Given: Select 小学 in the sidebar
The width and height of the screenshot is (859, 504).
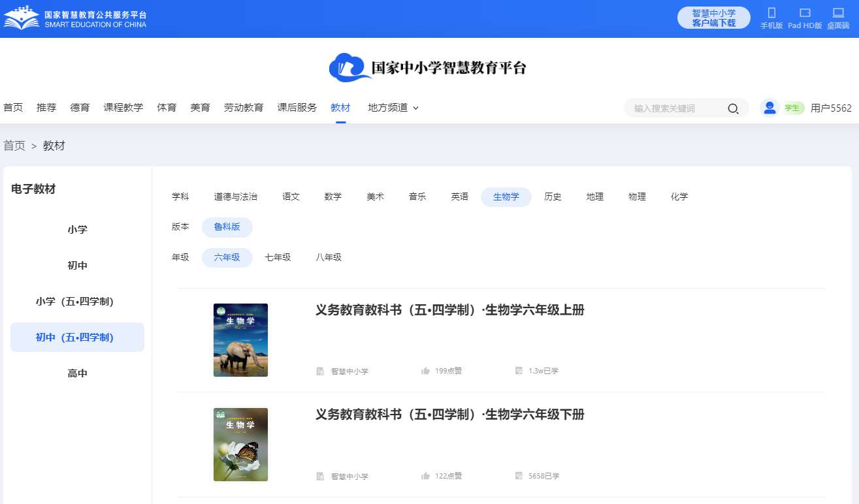Looking at the screenshot, I should 77,230.
